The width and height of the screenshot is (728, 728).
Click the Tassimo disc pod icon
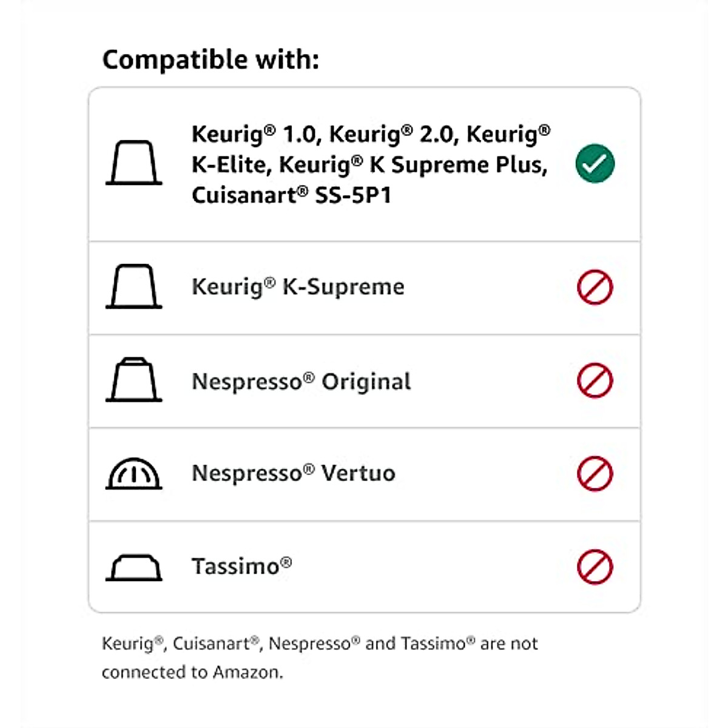(x=134, y=567)
